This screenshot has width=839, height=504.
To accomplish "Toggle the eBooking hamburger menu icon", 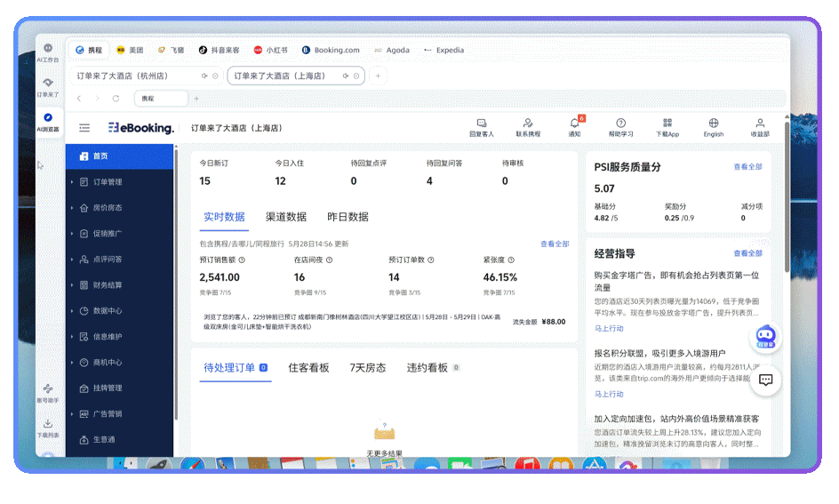I will 84,128.
